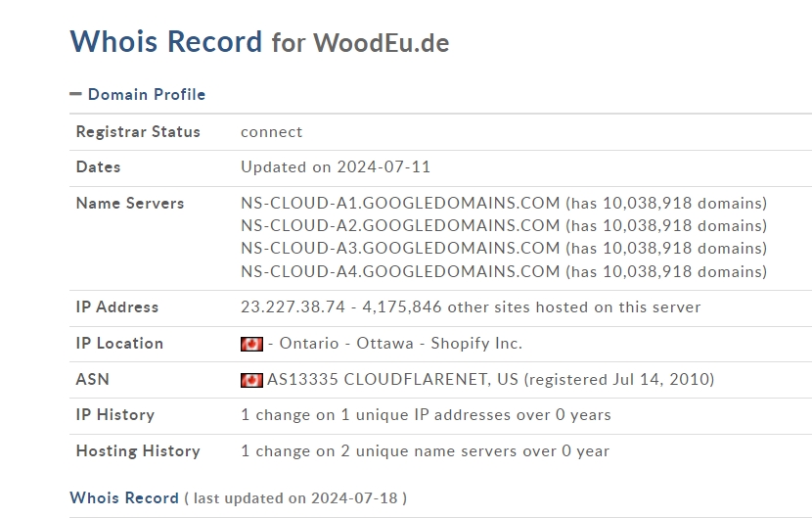Click the IP Location label

(x=119, y=344)
